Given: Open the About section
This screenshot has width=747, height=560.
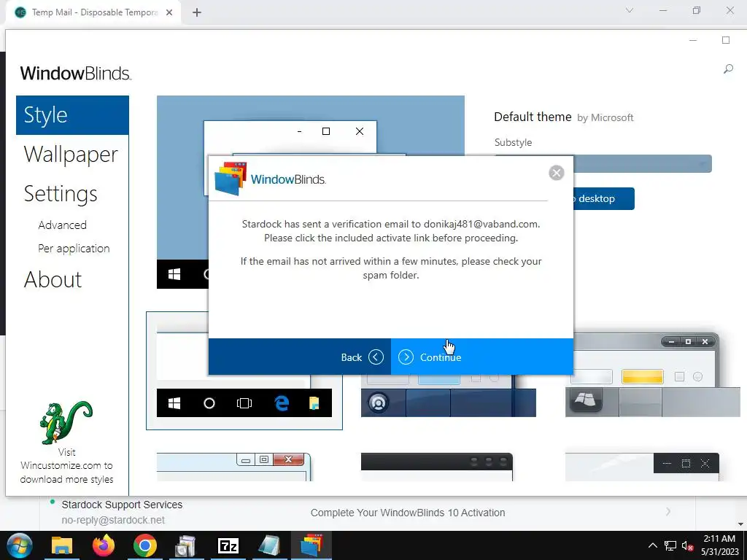Looking at the screenshot, I should pyautogui.click(x=53, y=279).
